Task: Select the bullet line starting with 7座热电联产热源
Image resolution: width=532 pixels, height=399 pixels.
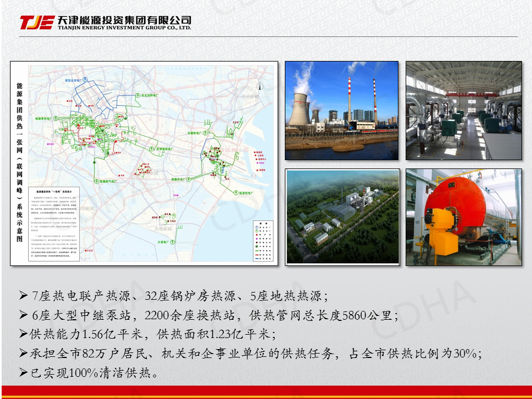Action: (x=173, y=295)
